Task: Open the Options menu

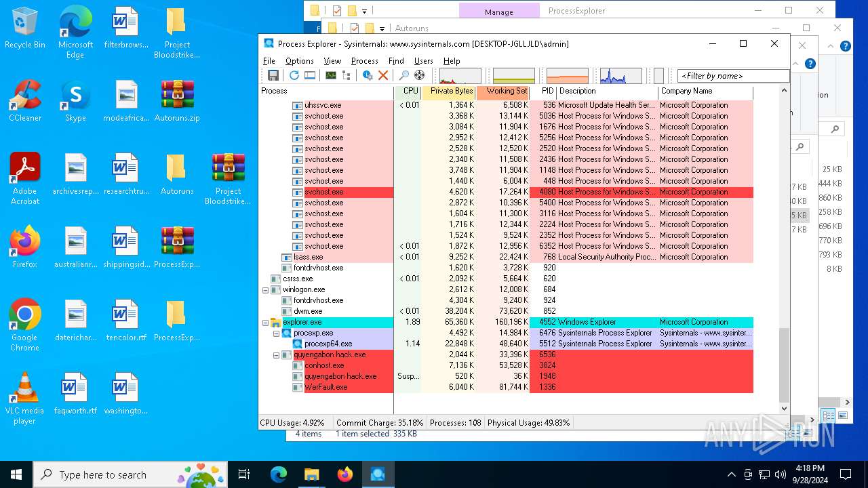Action: click(x=299, y=60)
